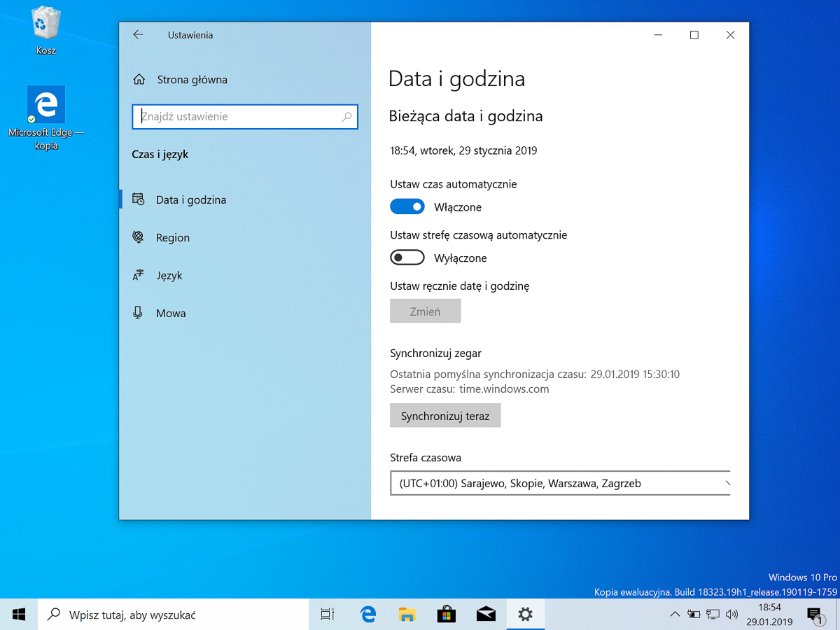Open the Region settings page
This screenshot has height=630, width=840.
pos(173,237)
